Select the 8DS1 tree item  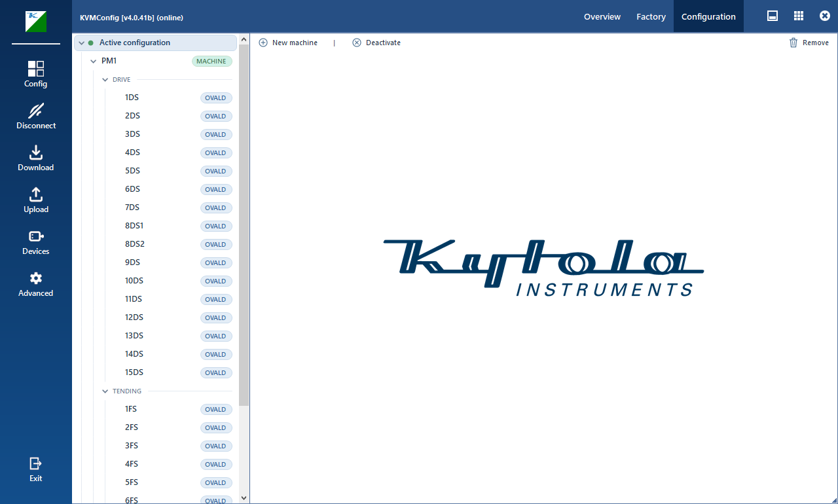[x=134, y=226]
